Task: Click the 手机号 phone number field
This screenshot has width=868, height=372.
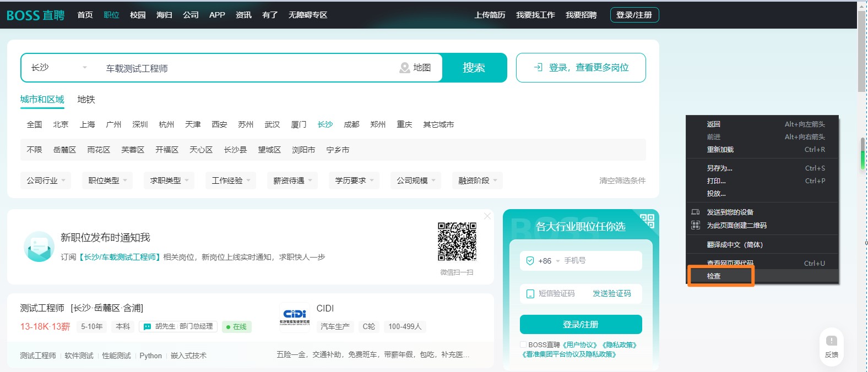Action: [600, 261]
